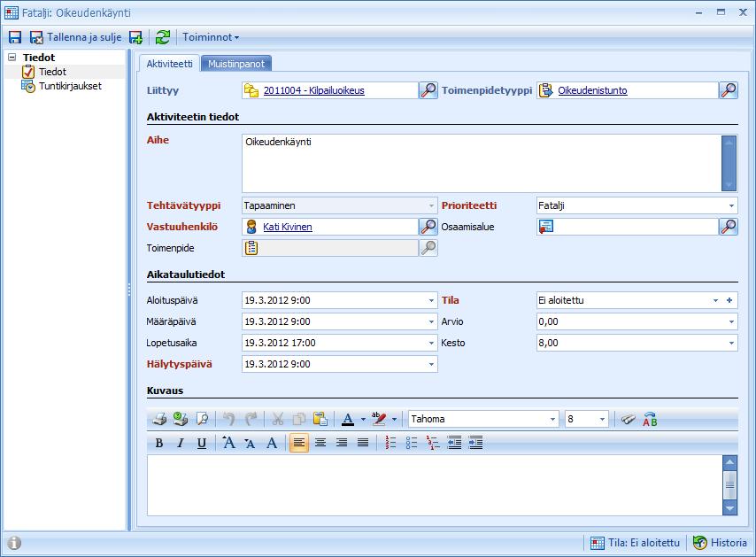Toggle center text alignment
The height and width of the screenshot is (557, 756).
point(320,443)
